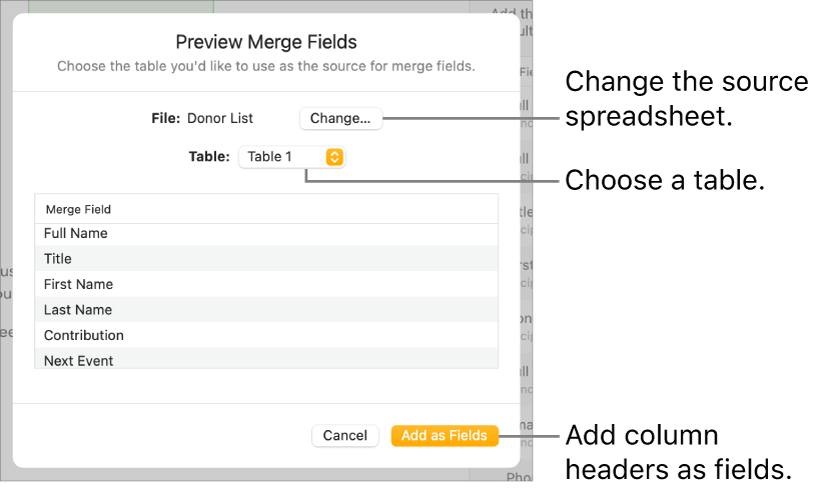Click the File: label
Image resolution: width=826 pixels, height=498 pixels.
tap(164, 118)
